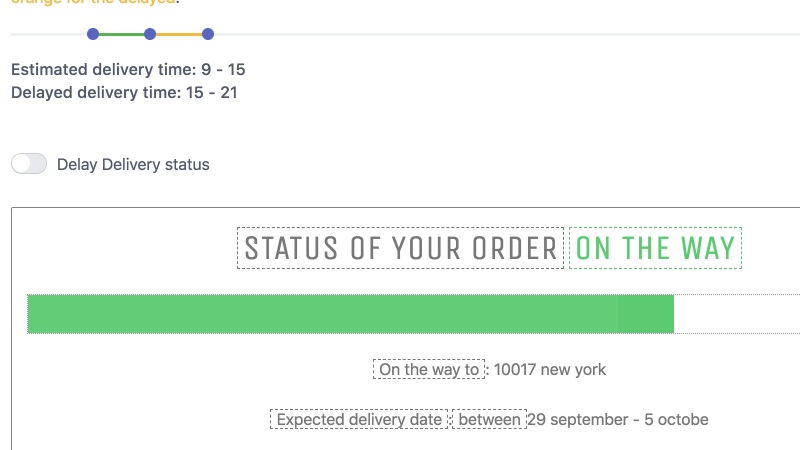The image size is (800, 450).
Task: Click the last blue handle ending the orange segment
Action: [208, 34]
